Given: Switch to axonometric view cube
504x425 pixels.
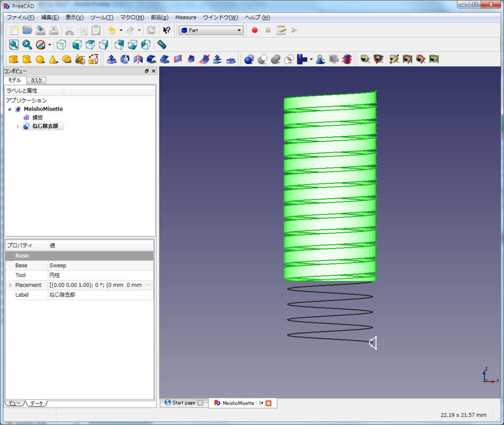Looking at the screenshot, I should pyautogui.click(x=61, y=45).
